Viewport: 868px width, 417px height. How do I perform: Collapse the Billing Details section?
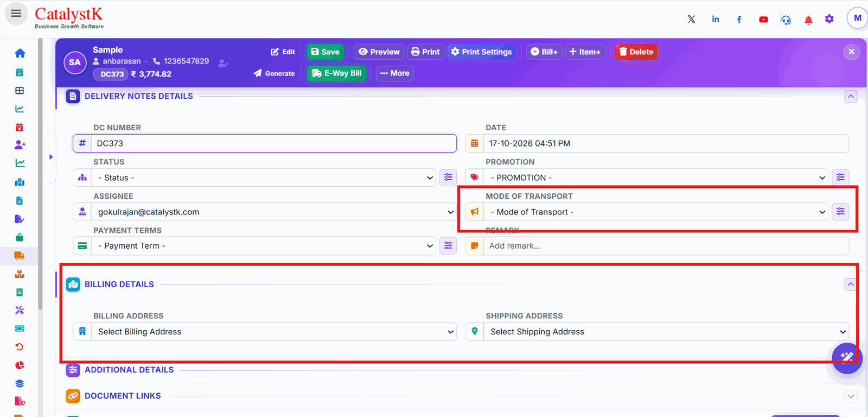[851, 285]
